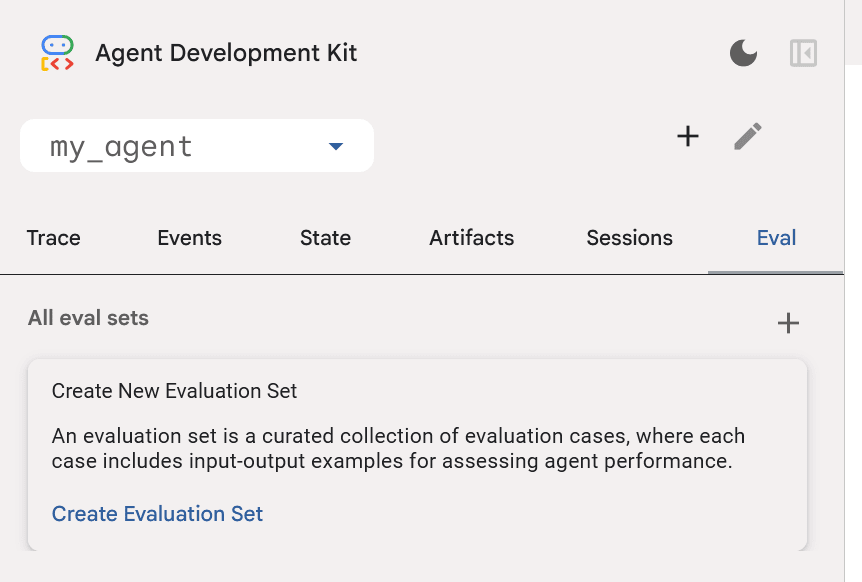
Task: Click the my_agent name in selector
Action: 121,147
